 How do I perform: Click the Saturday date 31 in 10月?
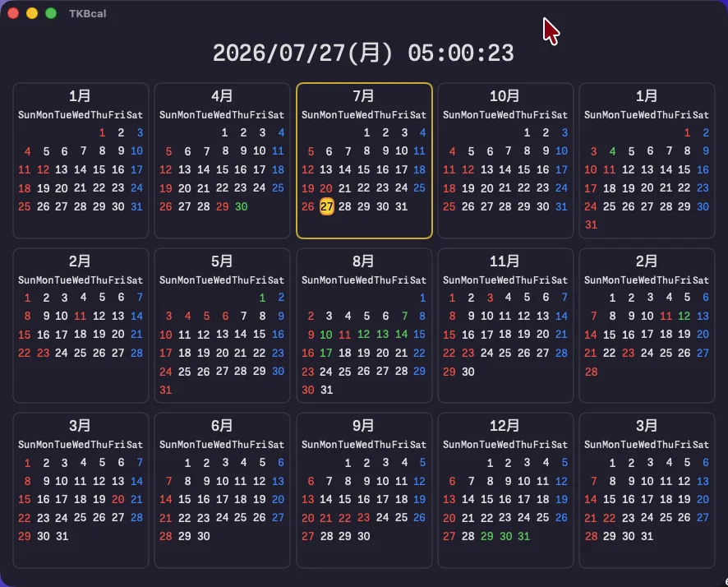pos(561,206)
